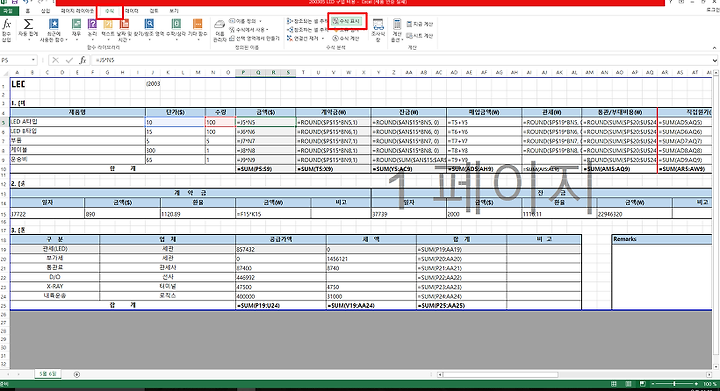720x391 pixels.
Task: Switch to Normal view in the status bar
Action: [614, 384]
